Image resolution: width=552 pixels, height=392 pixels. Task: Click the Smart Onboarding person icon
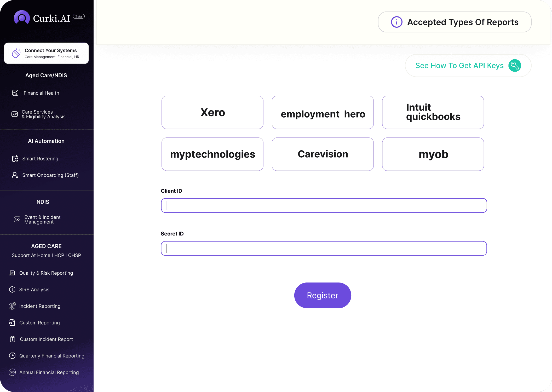[x=15, y=175]
